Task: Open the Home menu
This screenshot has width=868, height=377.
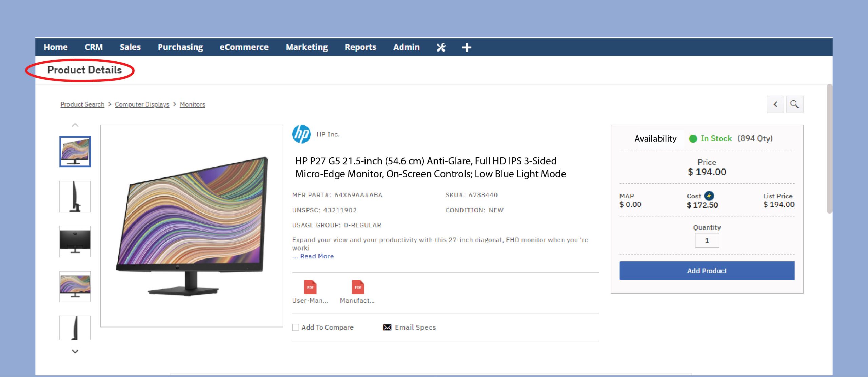Action: tap(56, 47)
